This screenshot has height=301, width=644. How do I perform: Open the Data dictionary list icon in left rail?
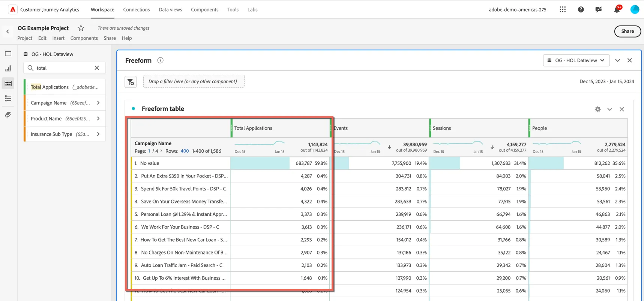[x=8, y=98]
